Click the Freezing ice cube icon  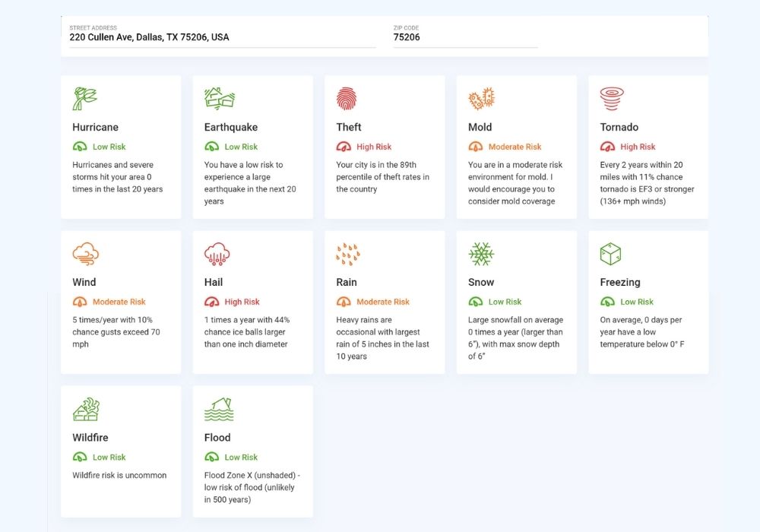coord(611,254)
